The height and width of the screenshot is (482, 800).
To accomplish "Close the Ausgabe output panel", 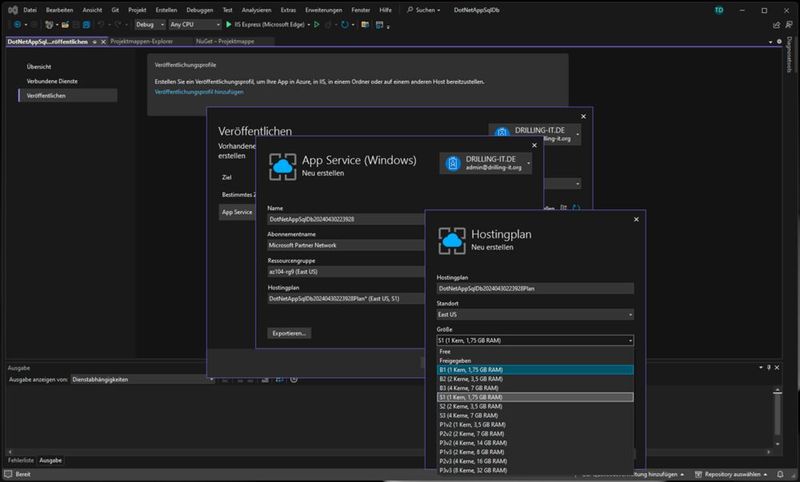I will coord(777,367).
